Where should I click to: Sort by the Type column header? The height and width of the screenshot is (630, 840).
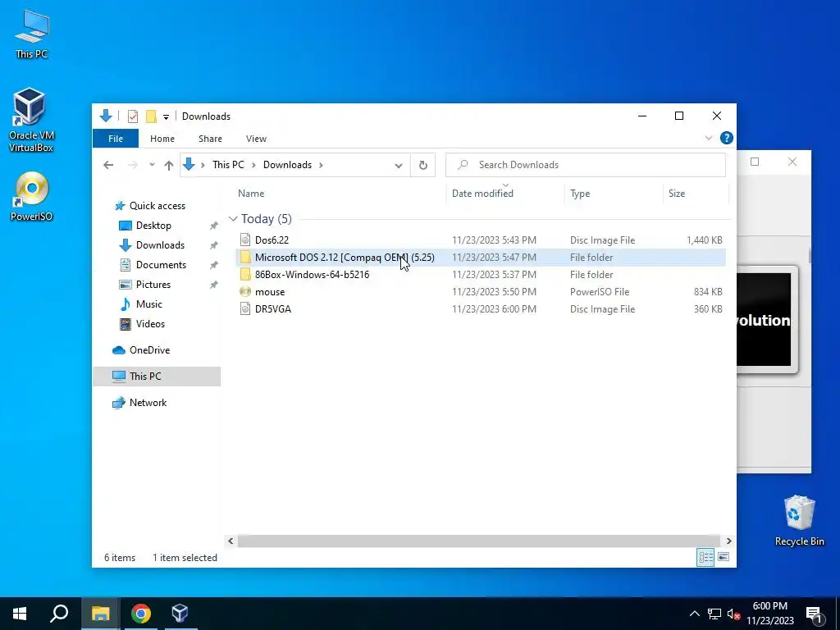(x=614, y=194)
